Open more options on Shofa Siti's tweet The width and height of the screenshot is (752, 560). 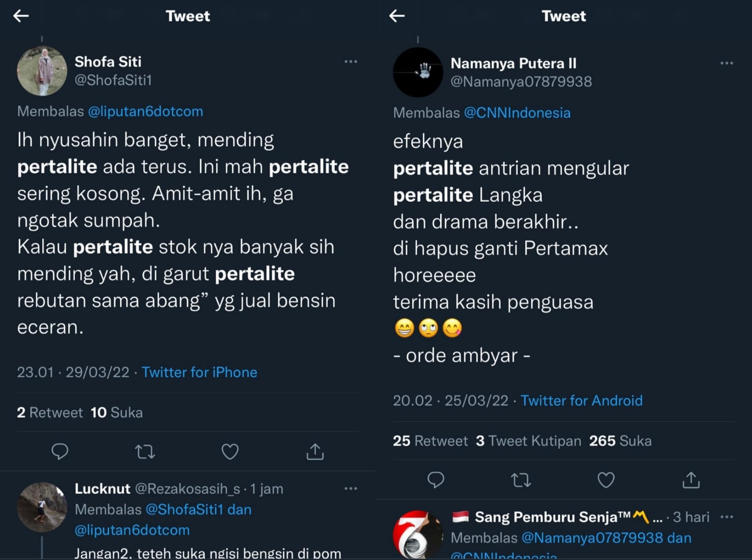(x=351, y=62)
